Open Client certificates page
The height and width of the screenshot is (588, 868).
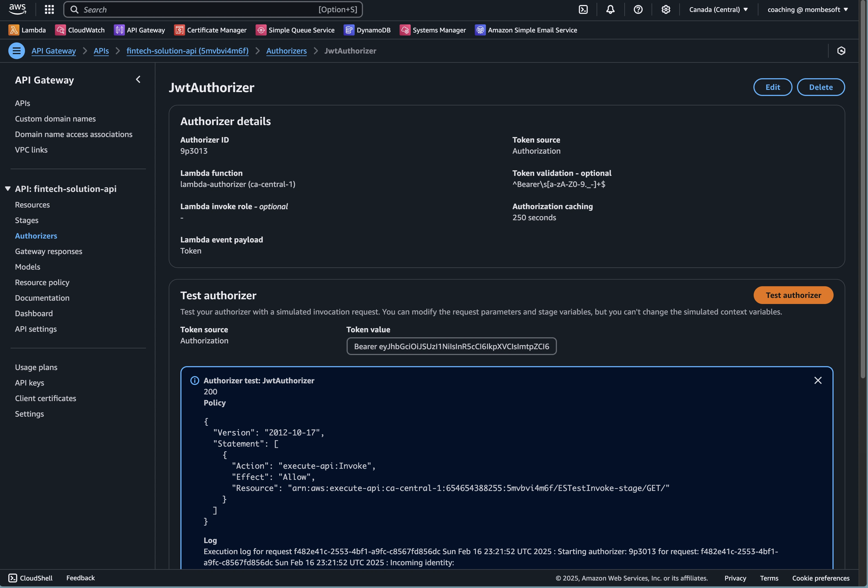coord(46,398)
